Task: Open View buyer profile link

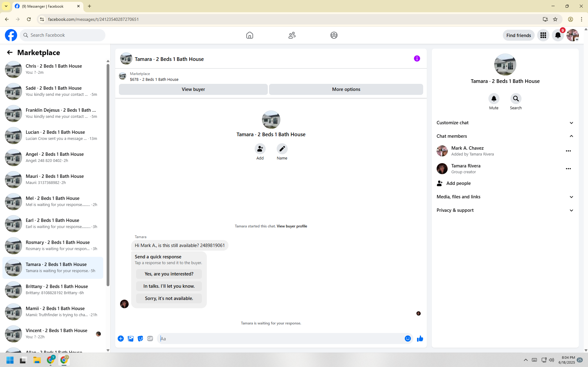Action: coord(292,226)
